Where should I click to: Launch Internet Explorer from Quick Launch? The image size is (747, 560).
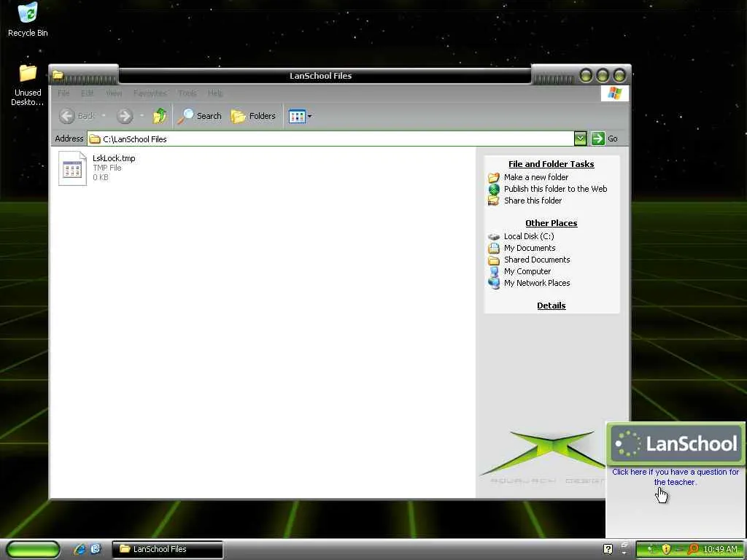[x=80, y=549]
